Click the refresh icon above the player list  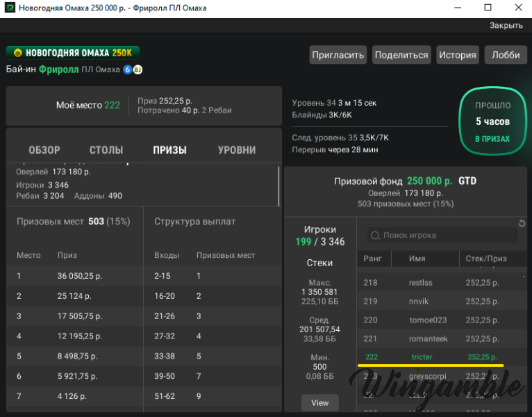coord(522,223)
